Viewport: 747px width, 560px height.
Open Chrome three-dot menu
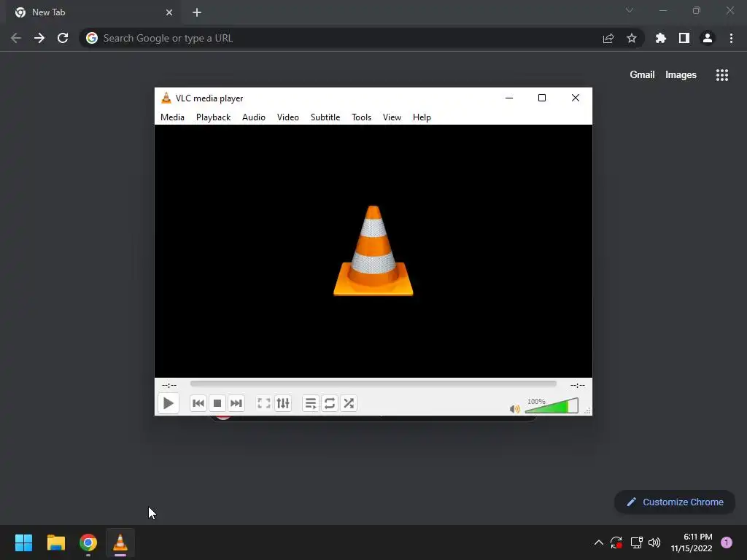click(x=731, y=38)
